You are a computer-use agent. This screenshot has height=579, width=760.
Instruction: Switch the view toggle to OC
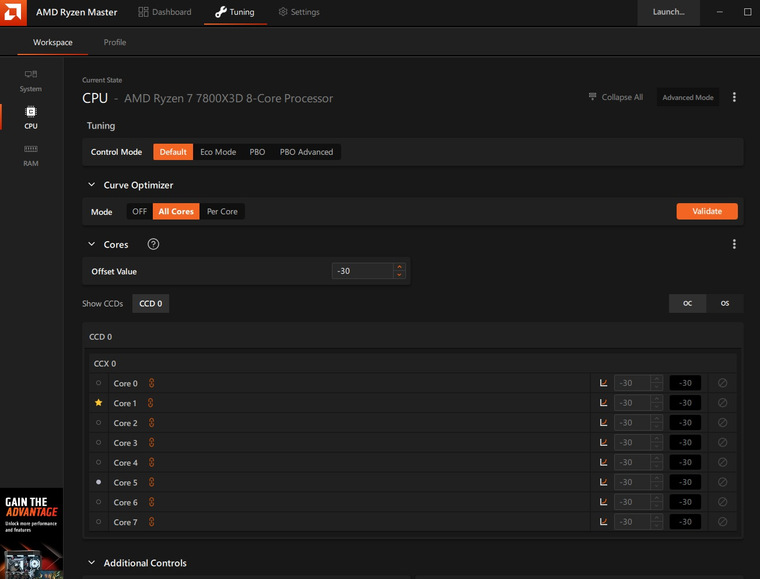pyautogui.click(x=687, y=303)
